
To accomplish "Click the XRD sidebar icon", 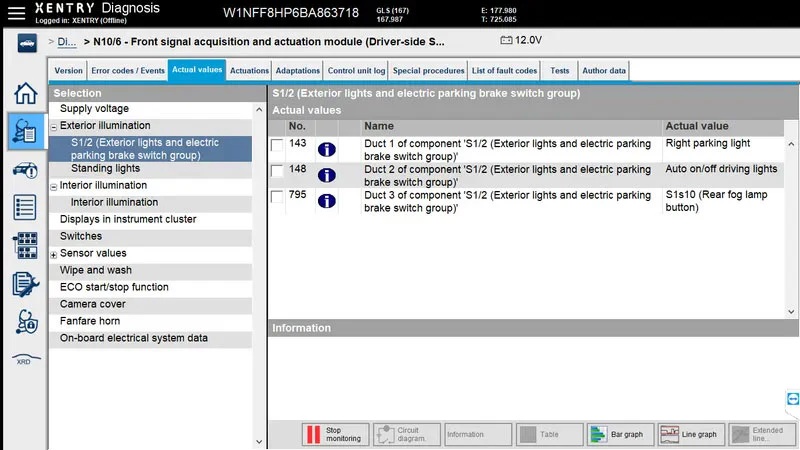I will (x=25, y=359).
